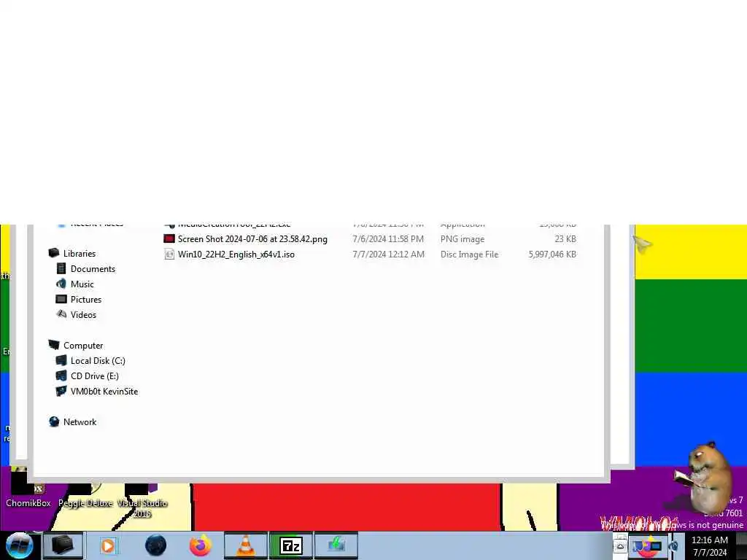Click the Network globe icon
The width and height of the screenshot is (747, 560).
[54, 421]
